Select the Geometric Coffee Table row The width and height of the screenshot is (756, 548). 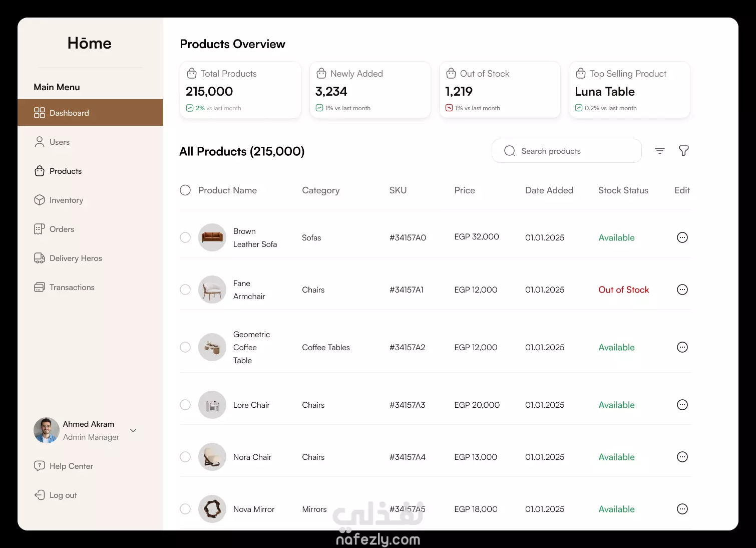pos(185,347)
